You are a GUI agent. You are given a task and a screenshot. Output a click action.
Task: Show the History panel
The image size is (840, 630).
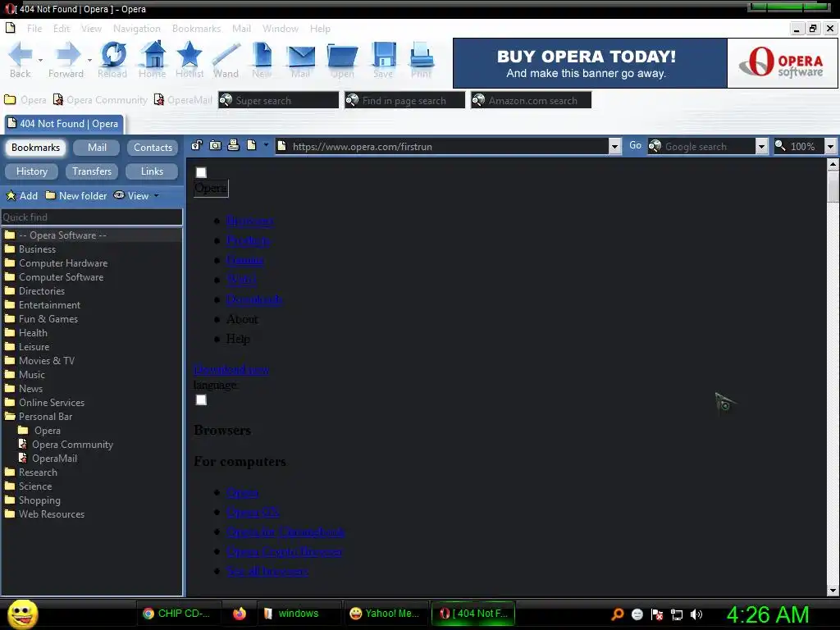32,171
